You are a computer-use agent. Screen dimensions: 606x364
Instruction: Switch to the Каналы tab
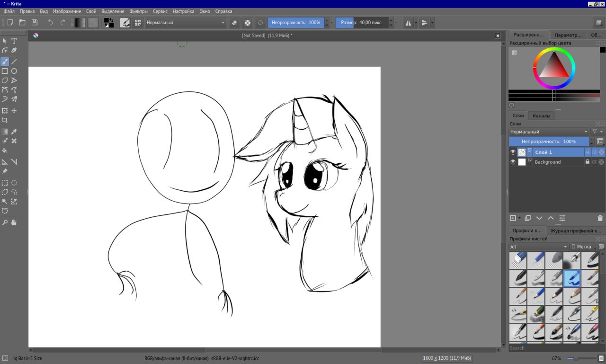point(541,115)
